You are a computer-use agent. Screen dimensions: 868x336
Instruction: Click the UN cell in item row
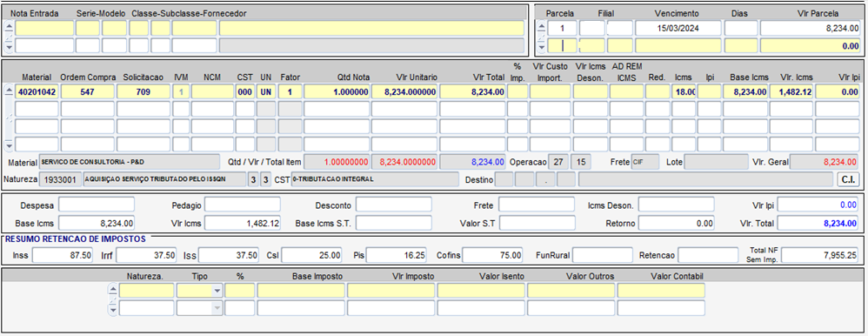(x=266, y=92)
